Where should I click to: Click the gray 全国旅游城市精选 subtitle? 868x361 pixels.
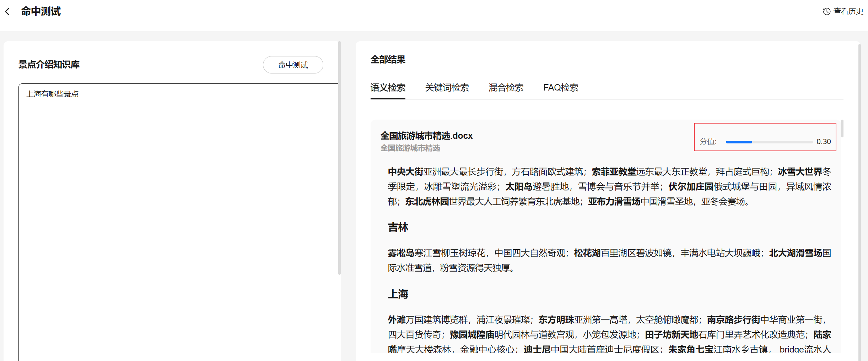pyautogui.click(x=410, y=148)
